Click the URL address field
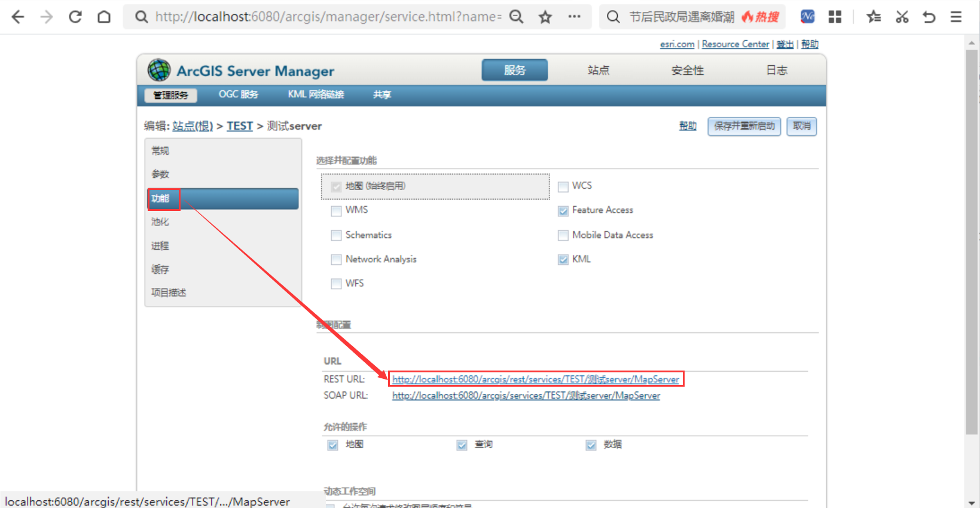 point(328,17)
